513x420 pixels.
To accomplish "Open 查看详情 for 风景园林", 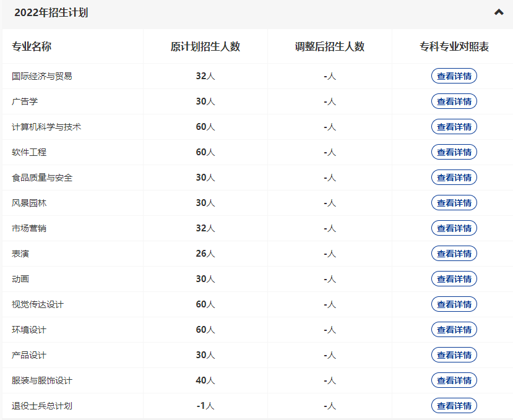I will click(454, 203).
